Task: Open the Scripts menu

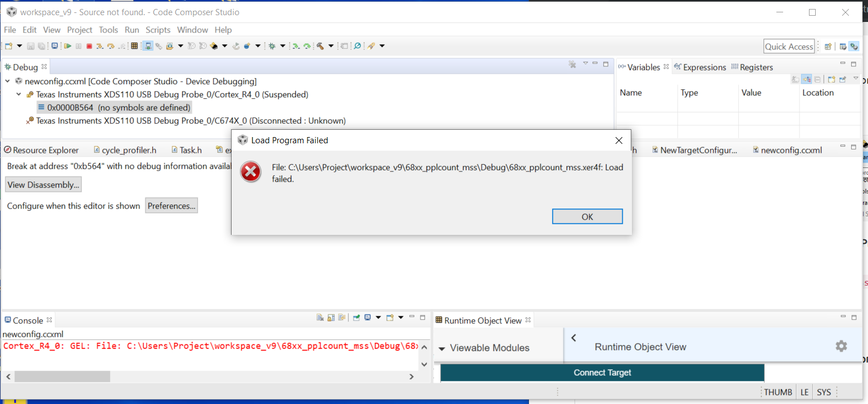Action: [158, 30]
